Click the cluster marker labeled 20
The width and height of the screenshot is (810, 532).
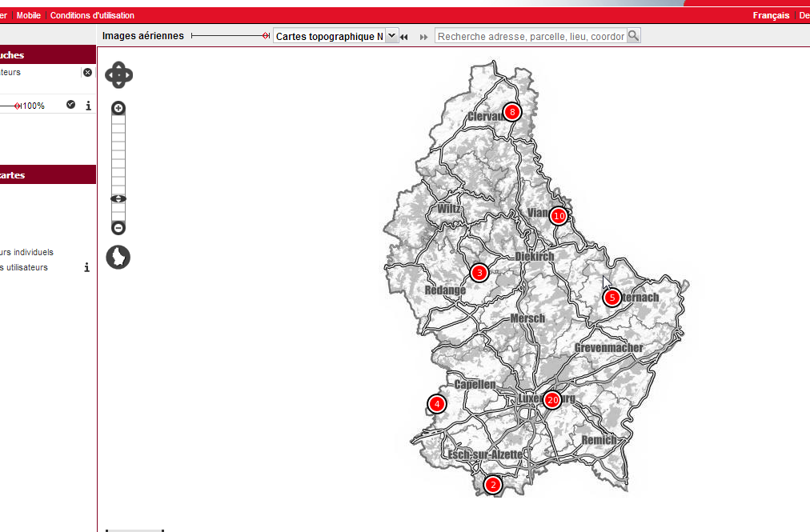pyautogui.click(x=551, y=400)
